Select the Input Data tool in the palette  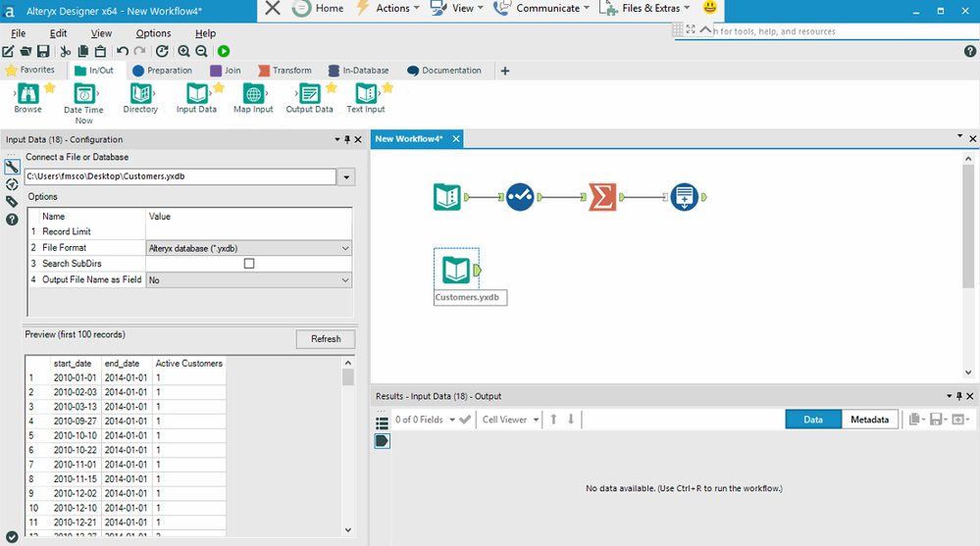tap(196, 98)
